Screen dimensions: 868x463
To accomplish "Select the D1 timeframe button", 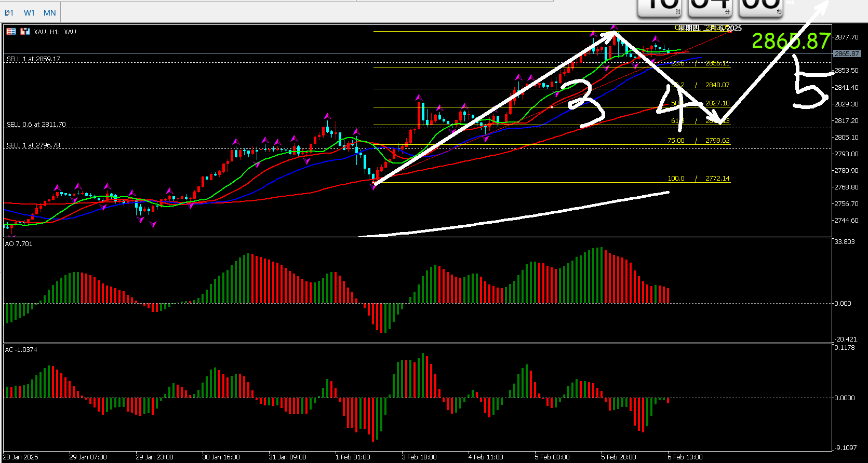I will (x=9, y=12).
